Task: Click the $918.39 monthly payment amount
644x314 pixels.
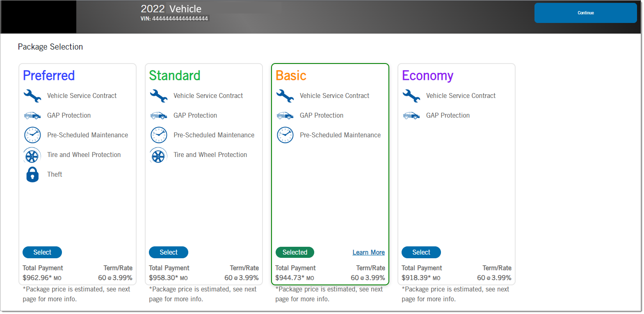Action: tap(421, 278)
